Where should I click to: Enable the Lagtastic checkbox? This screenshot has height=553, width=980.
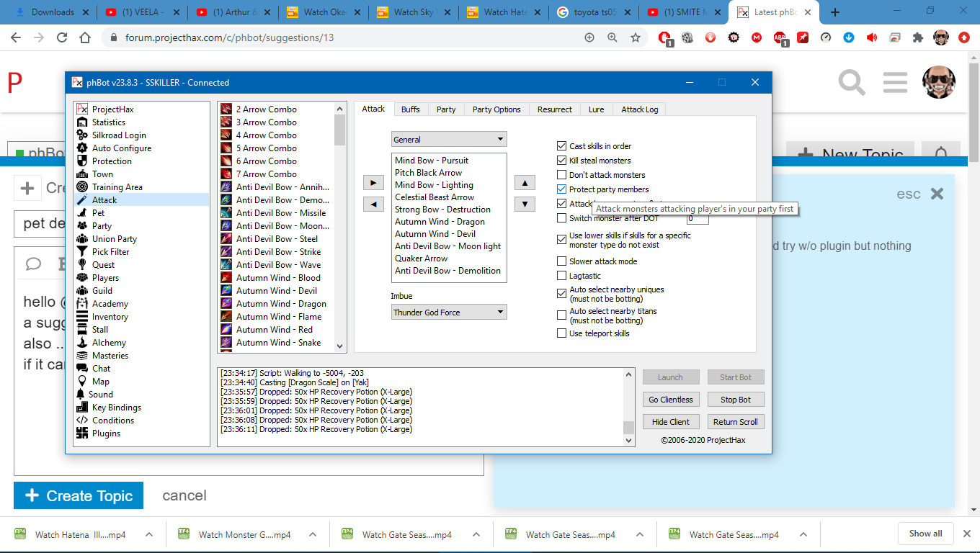click(562, 276)
